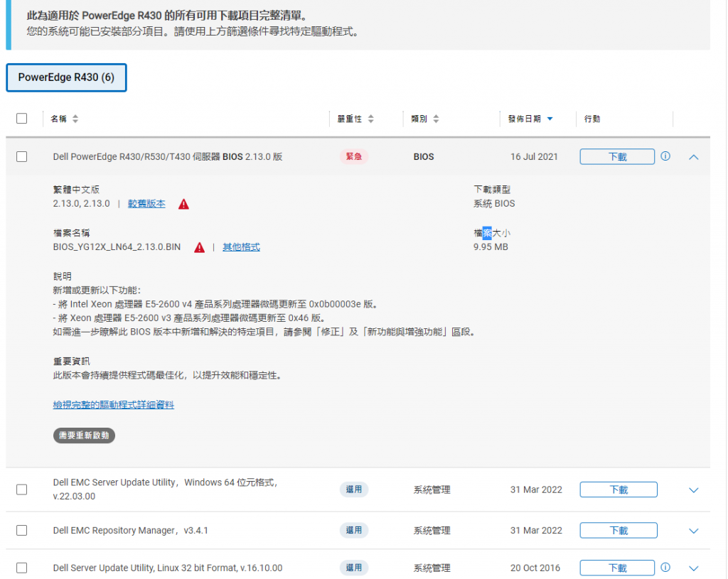The image size is (728, 579).
Task: Click the 16 Jul 2021 release date
Action: (534, 157)
